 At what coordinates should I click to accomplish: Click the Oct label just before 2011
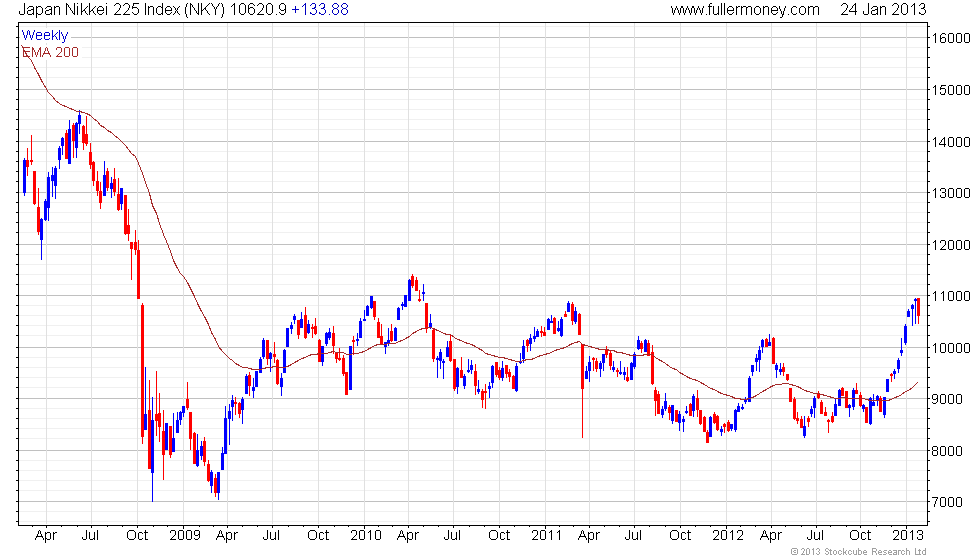point(499,536)
